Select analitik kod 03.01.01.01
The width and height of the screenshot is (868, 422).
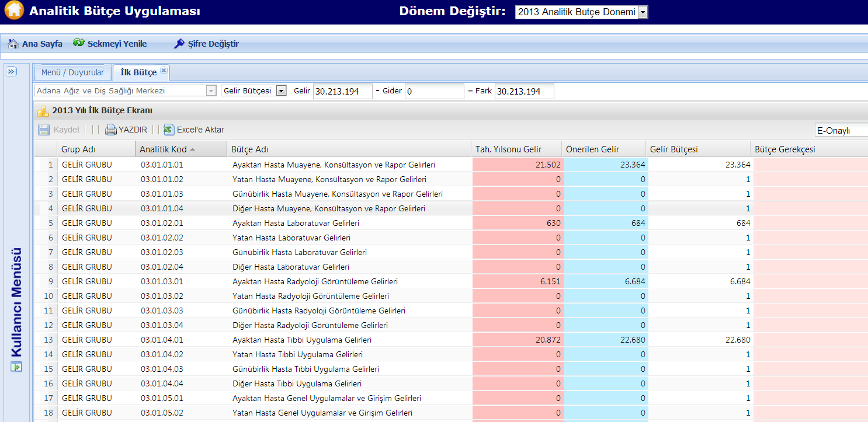162,165
